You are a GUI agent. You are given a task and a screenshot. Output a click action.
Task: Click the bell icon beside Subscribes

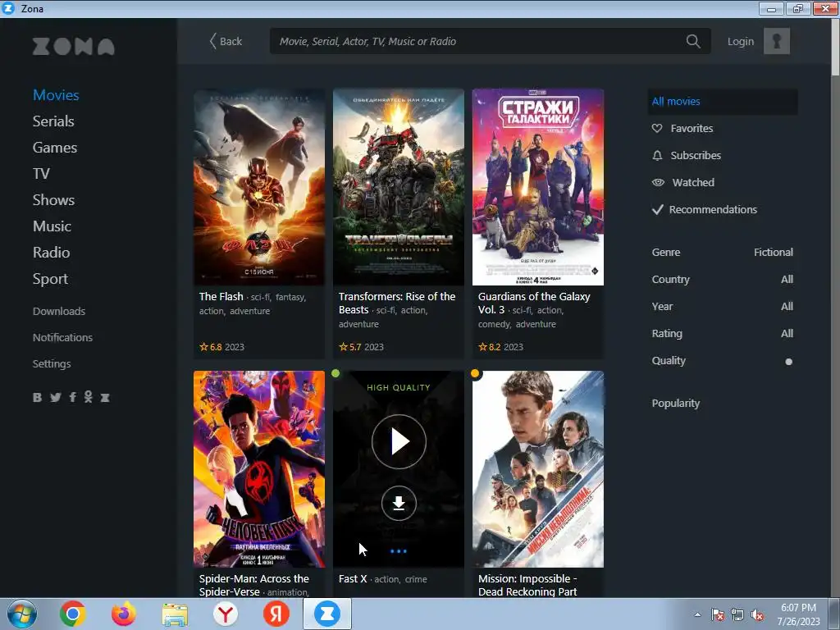pos(657,155)
